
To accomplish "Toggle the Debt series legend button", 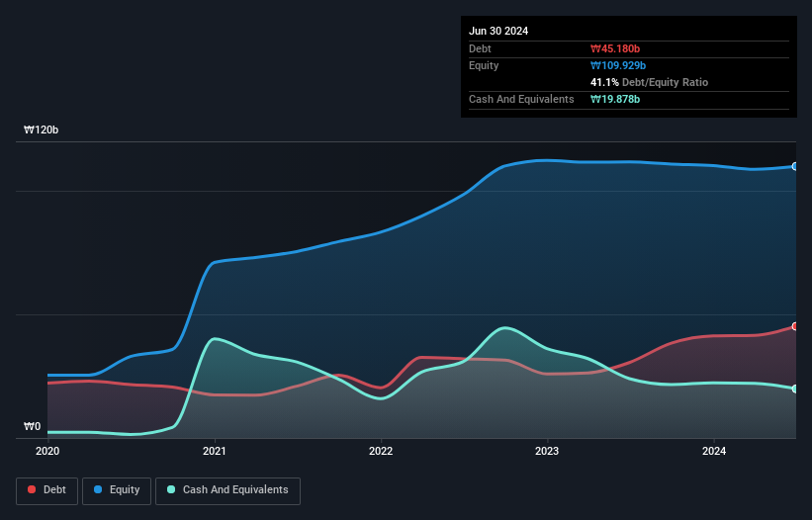I will (47, 490).
